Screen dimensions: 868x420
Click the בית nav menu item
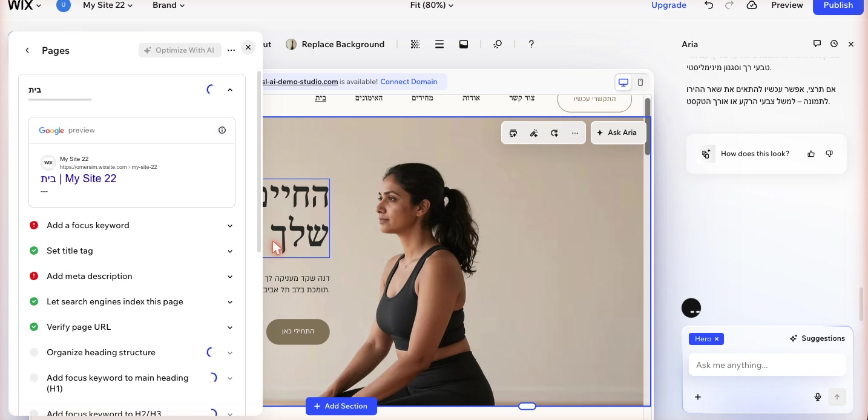point(321,98)
